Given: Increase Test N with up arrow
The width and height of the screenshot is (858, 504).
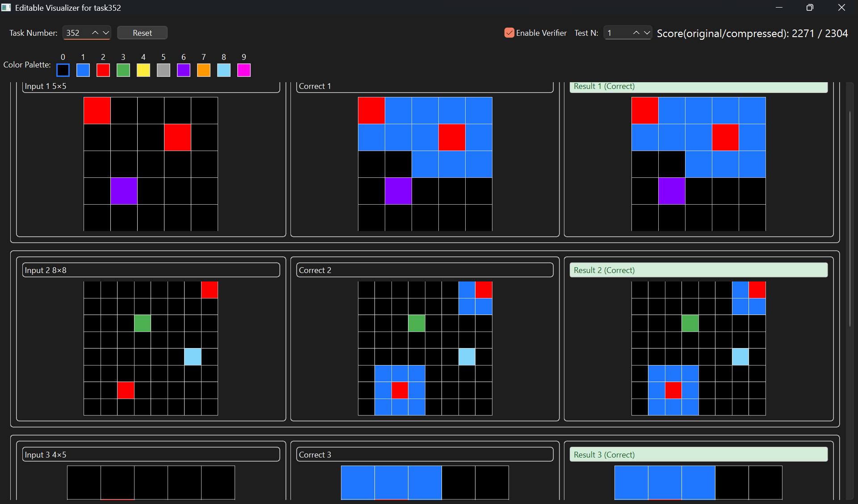Looking at the screenshot, I should click(x=636, y=33).
